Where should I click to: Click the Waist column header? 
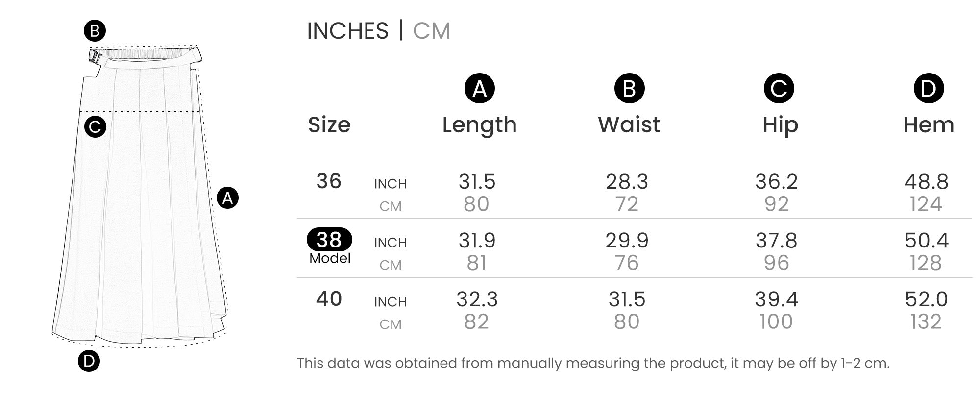click(629, 125)
